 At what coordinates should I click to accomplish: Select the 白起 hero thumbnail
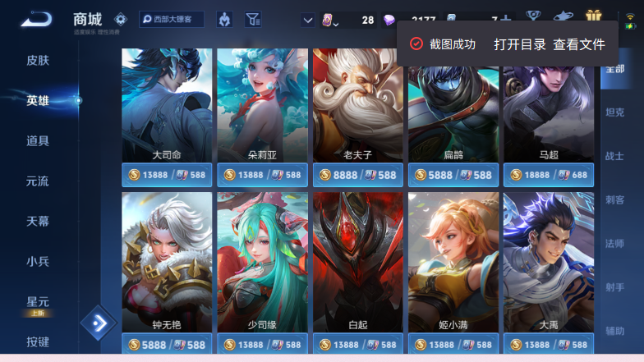(358, 262)
